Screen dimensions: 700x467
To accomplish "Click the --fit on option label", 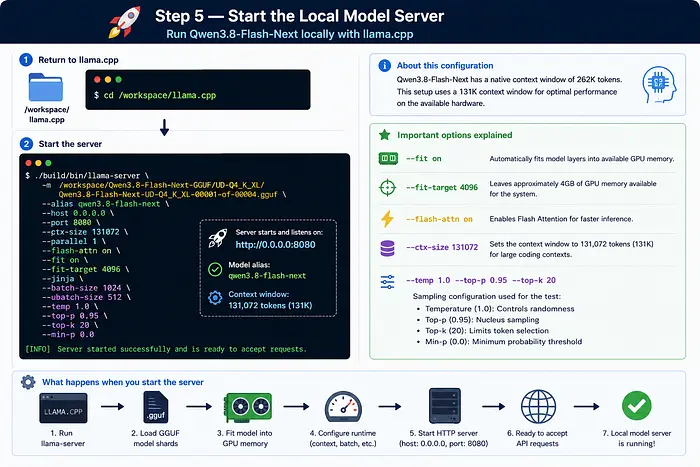I will pyautogui.click(x=423, y=158).
